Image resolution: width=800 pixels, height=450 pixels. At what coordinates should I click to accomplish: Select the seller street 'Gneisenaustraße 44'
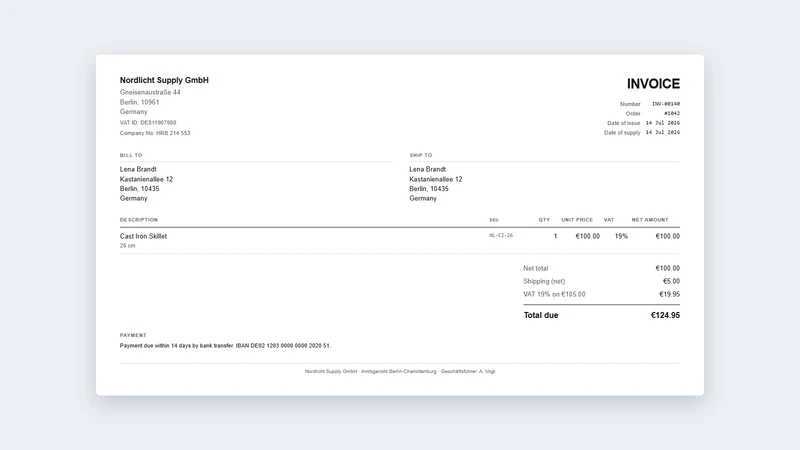pyautogui.click(x=150, y=92)
